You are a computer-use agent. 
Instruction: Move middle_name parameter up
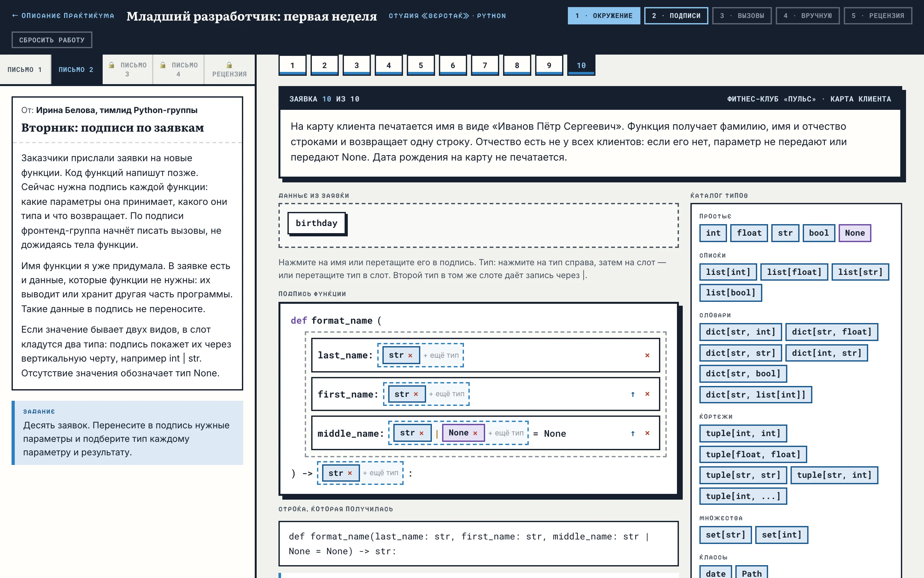tap(633, 433)
